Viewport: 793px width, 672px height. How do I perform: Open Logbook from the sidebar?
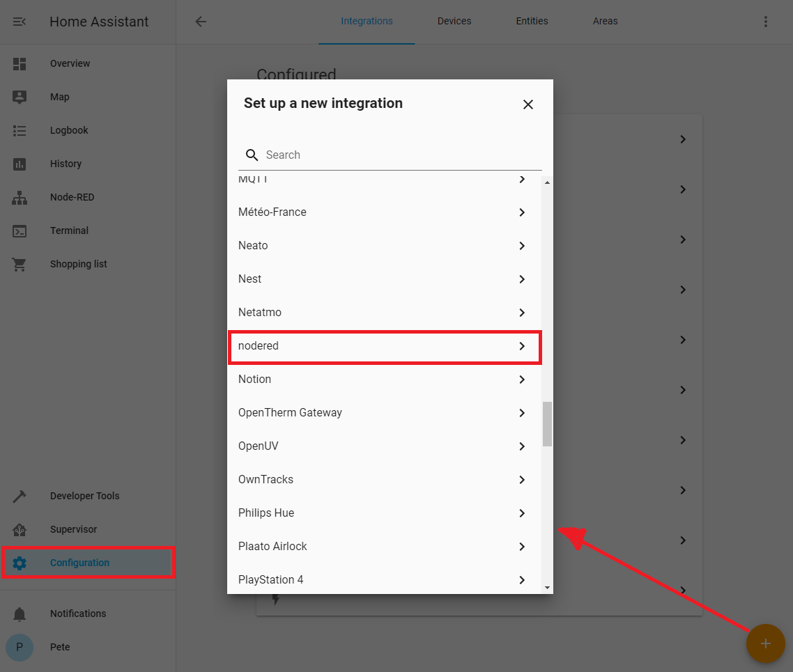click(88, 130)
